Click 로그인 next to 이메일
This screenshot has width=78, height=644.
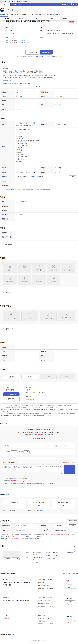click(26, 452)
